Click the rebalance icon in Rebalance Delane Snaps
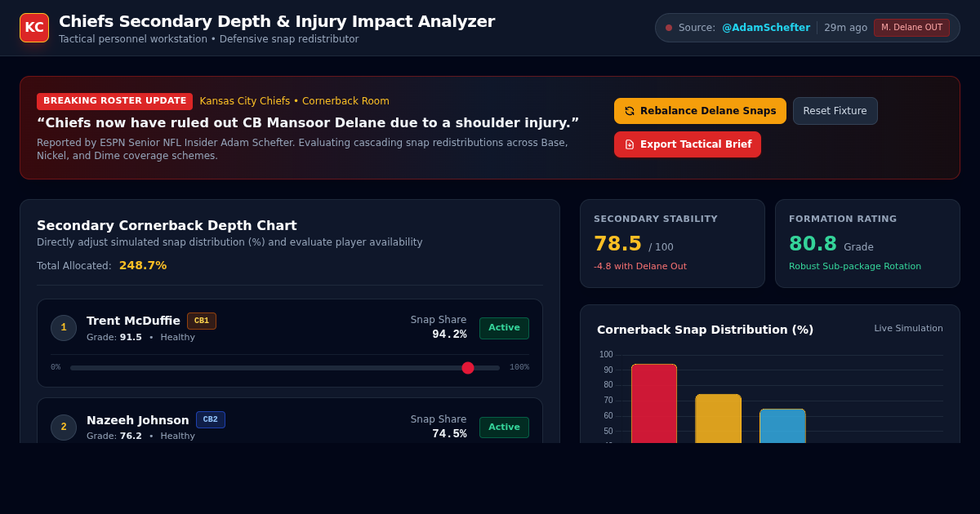The image size is (980, 514). click(x=630, y=111)
